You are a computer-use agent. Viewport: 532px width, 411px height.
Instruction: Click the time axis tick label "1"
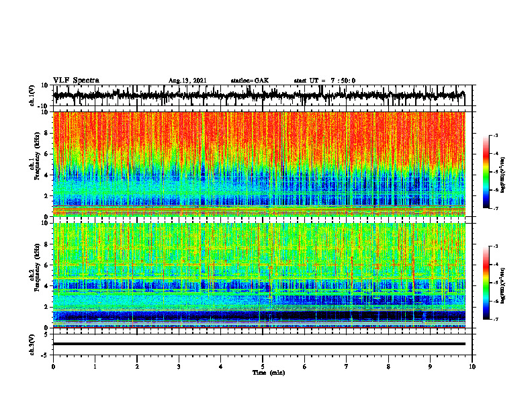95,367
